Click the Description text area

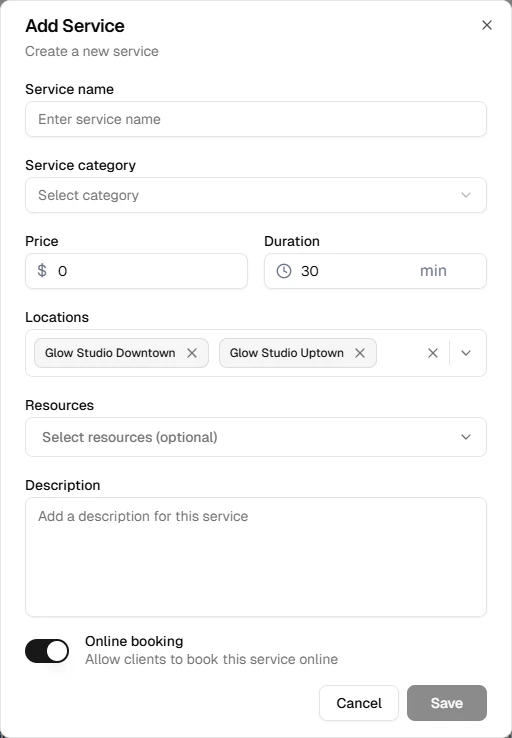point(256,557)
